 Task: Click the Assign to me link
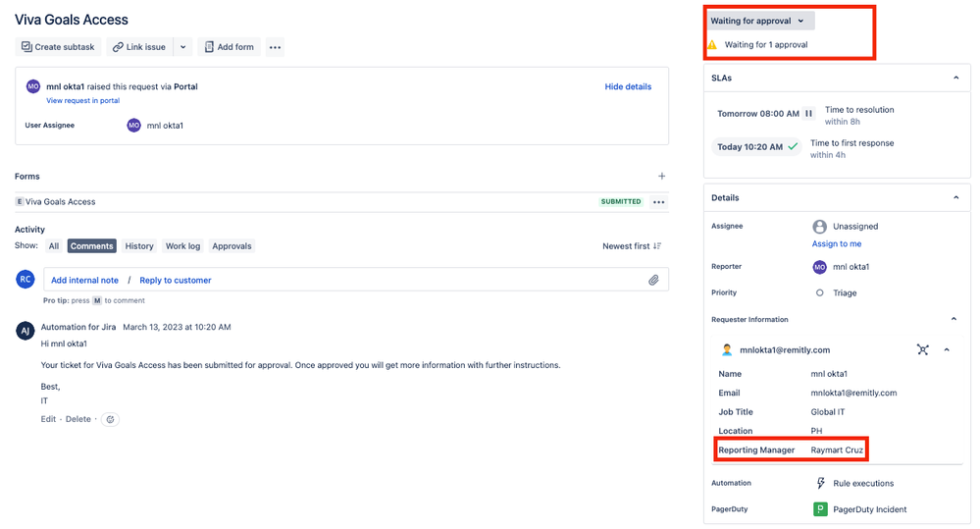click(836, 243)
